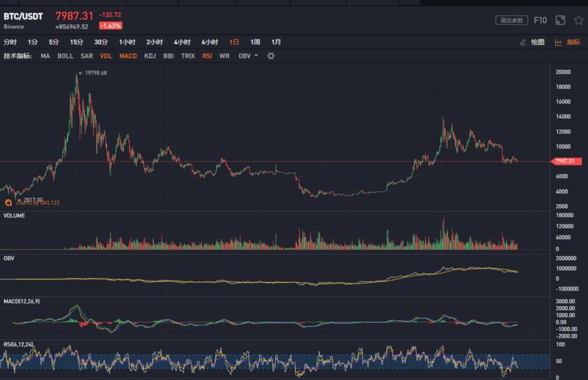Screen dimensions: 588x380
Task: Click the red -1.63% change badge
Action: pos(110,26)
